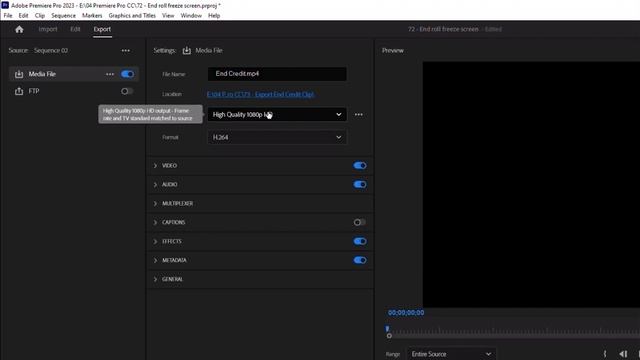Click the FTP upload icon
The height and width of the screenshot is (360, 640).
(19, 91)
